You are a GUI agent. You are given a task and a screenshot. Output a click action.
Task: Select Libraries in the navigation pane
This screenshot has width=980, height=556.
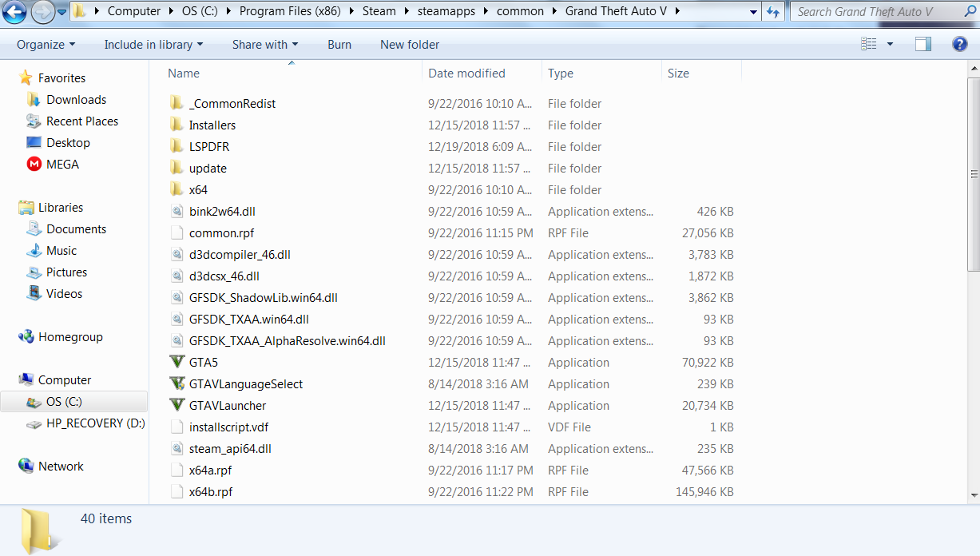(61, 207)
